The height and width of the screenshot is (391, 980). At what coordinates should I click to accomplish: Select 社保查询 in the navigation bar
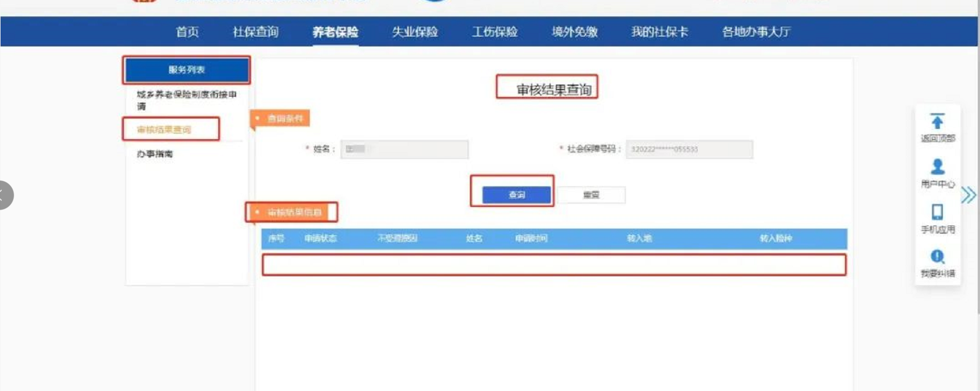[255, 32]
